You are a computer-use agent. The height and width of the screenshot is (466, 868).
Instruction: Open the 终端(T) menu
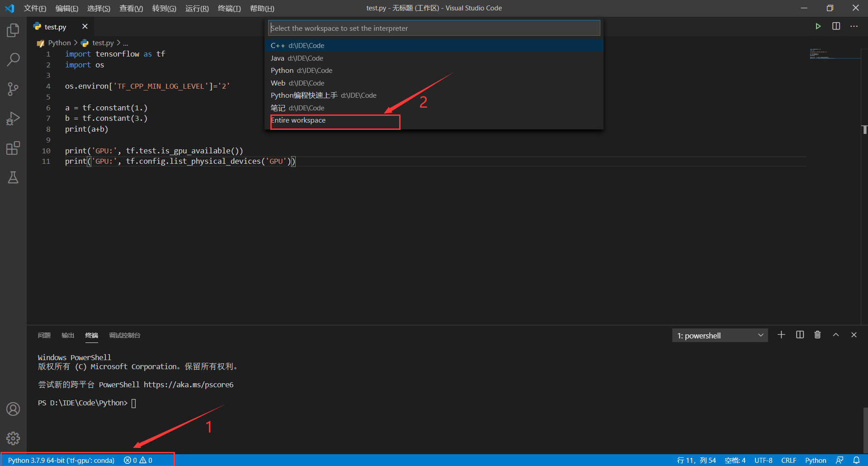tap(229, 8)
